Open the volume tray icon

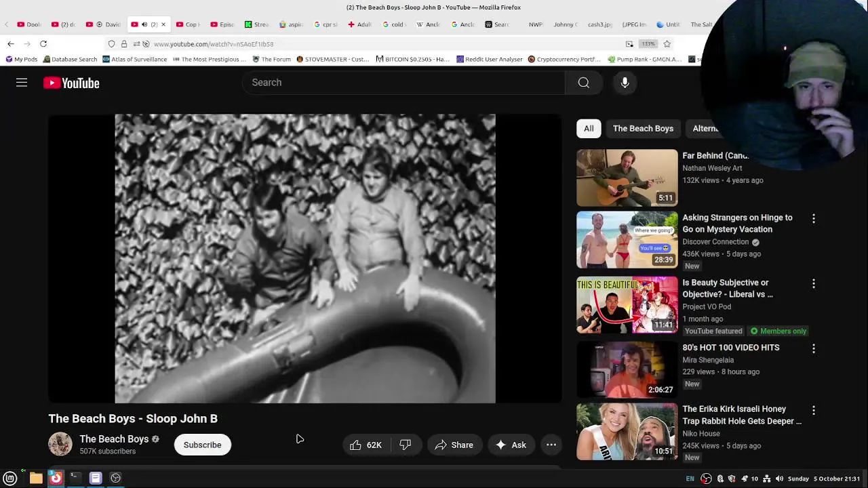click(779, 479)
